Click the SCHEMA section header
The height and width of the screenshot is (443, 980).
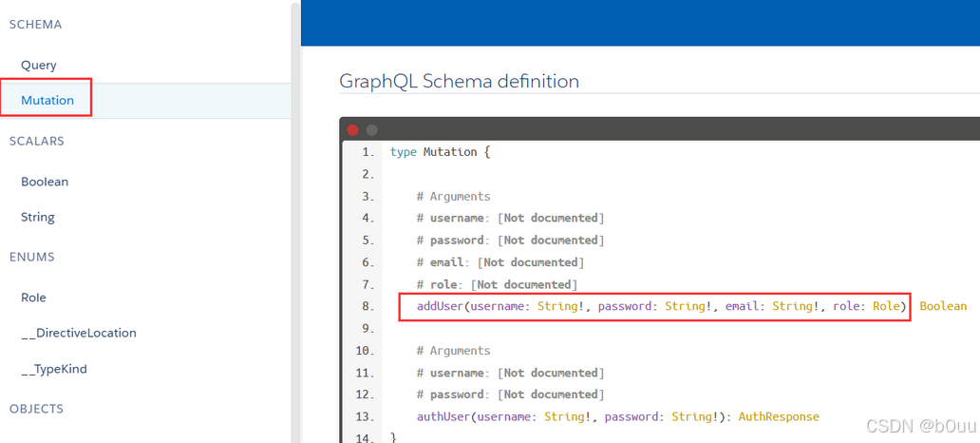coord(36,25)
